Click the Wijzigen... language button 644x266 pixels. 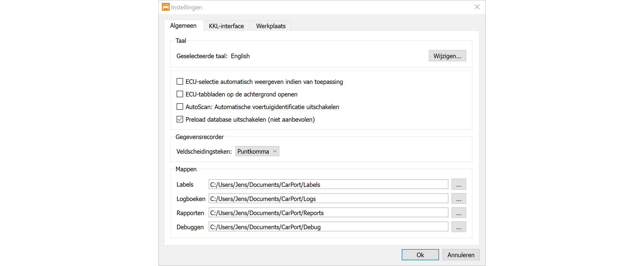[447, 56]
